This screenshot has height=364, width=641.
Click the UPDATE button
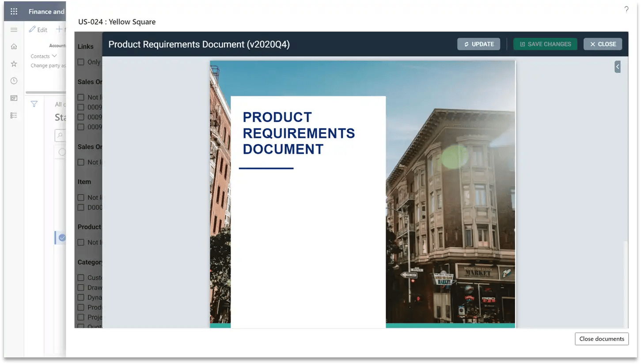coord(478,44)
